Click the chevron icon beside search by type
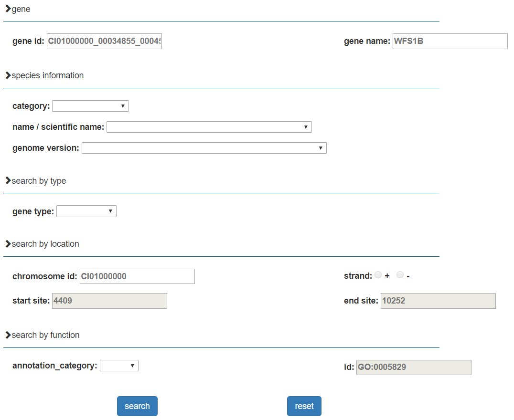Screen dimensions: 514x420 (x=8, y=181)
